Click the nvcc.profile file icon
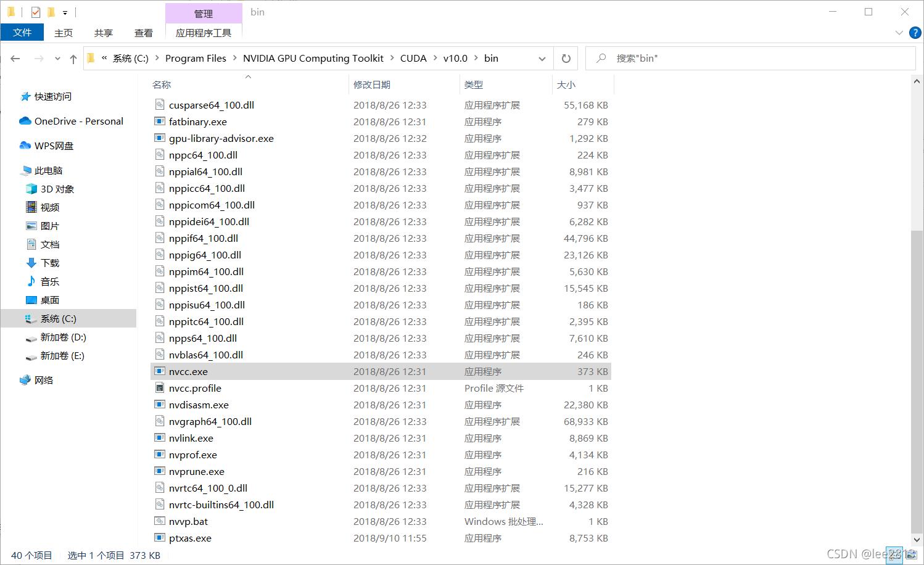This screenshot has height=565, width=924. [x=160, y=388]
